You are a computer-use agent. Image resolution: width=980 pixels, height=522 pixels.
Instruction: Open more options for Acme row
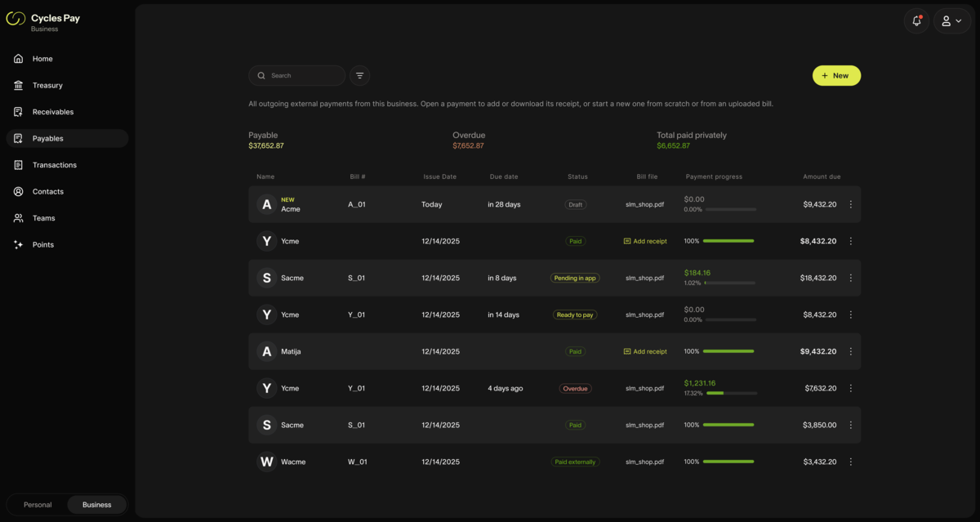click(x=850, y=204)
